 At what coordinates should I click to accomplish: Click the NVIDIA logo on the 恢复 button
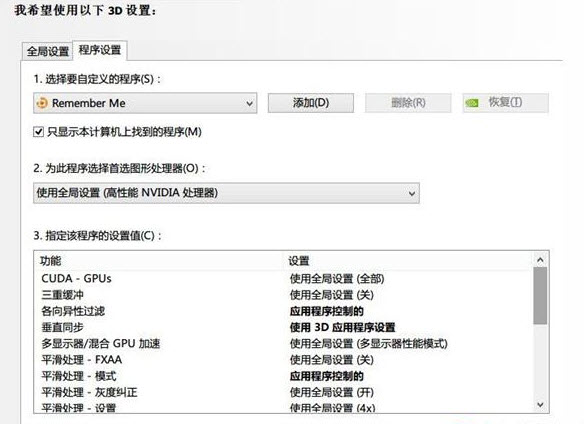(x=472, y=102)
